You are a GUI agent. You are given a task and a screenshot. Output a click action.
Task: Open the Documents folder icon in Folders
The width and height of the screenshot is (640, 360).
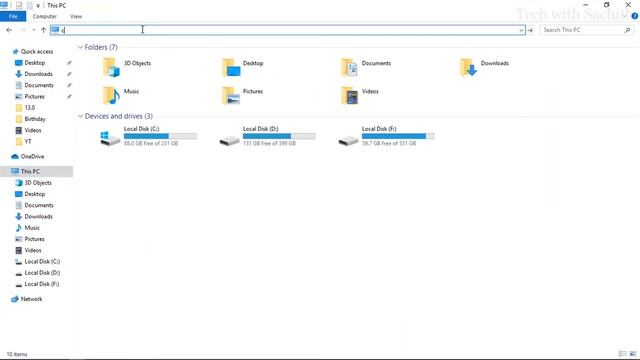coord(349,67)
